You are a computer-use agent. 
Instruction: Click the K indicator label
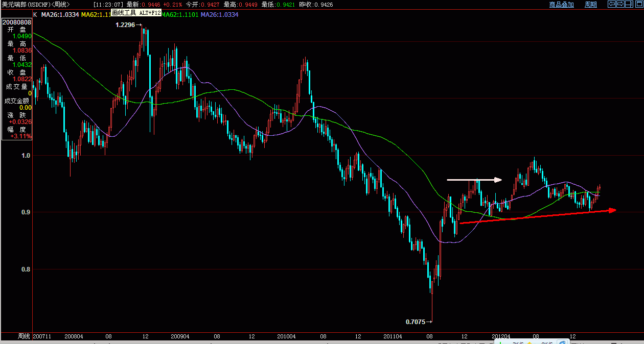(x=35, y=15)
